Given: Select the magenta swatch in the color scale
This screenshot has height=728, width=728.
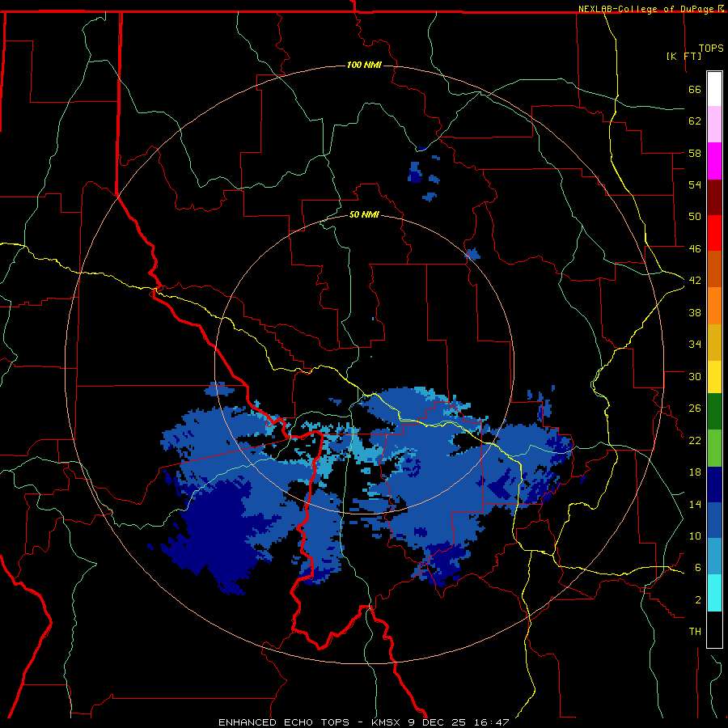Looking at the screenshot, I should (x=714, y=161).
